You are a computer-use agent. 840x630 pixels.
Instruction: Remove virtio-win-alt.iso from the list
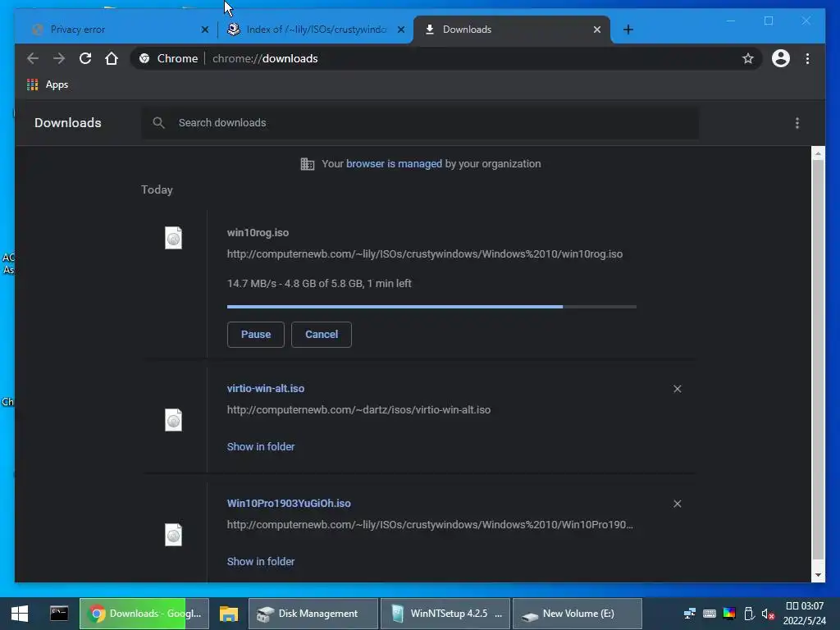(677, 389)
